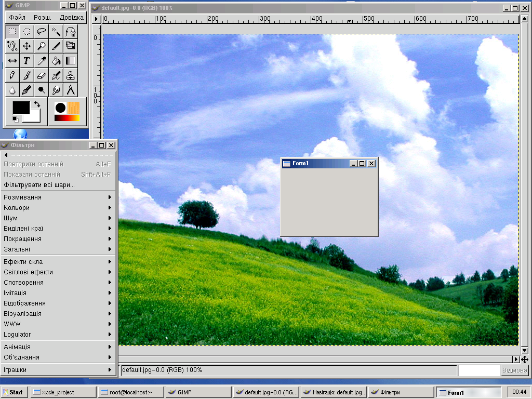Expand the Розмивання filter submenu
The image size is (532, 399).
[57, 197]
